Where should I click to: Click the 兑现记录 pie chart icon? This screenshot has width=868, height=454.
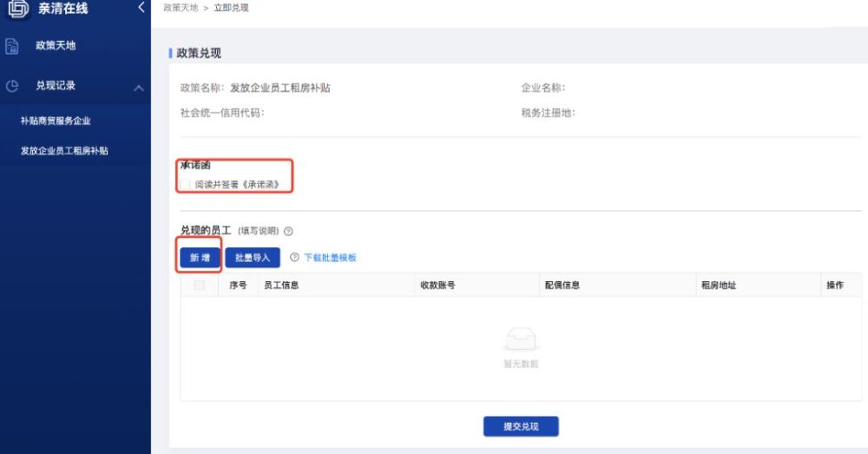coord(12,86)
